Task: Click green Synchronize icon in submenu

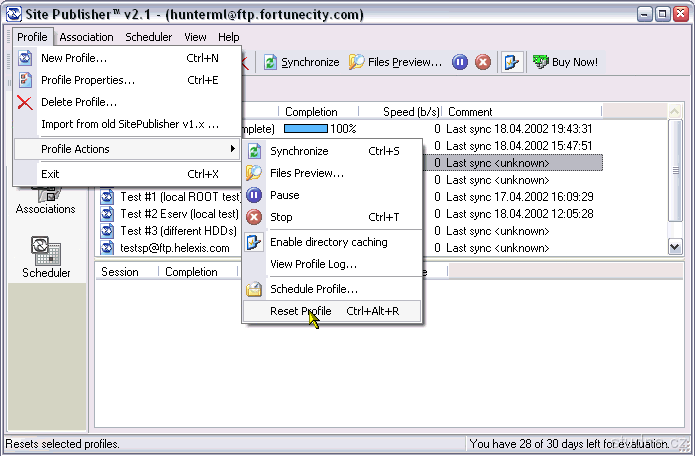Action: click(254, 151)
